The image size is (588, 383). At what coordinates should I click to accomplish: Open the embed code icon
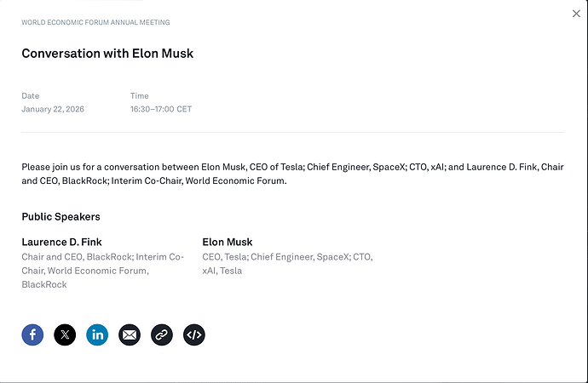[194, 334]
